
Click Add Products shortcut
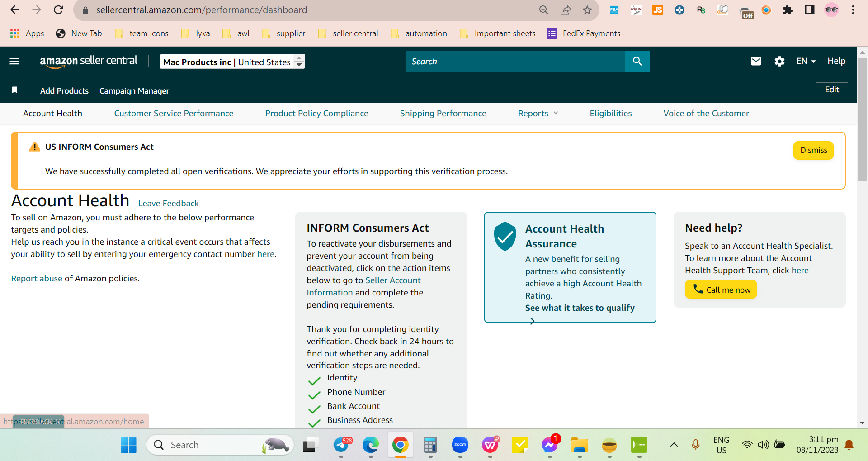[64, 91]
